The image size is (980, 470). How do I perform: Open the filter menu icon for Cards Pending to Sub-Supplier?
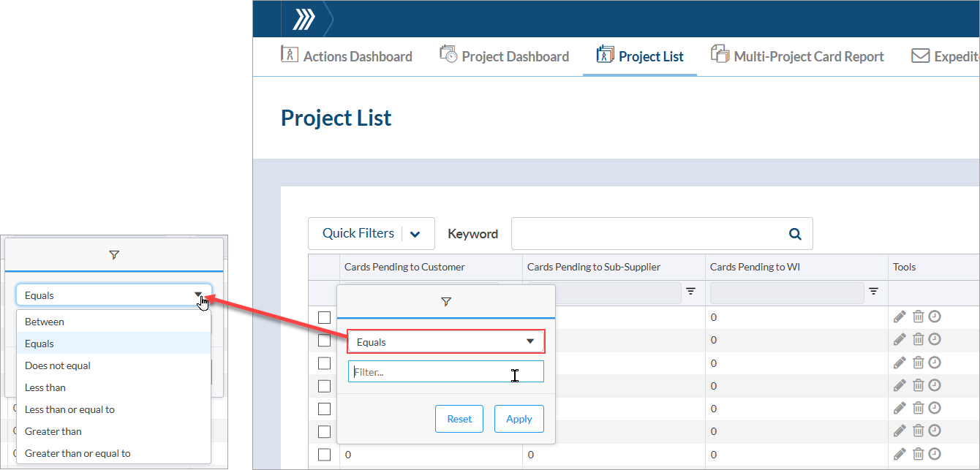[x=690, y=292]
